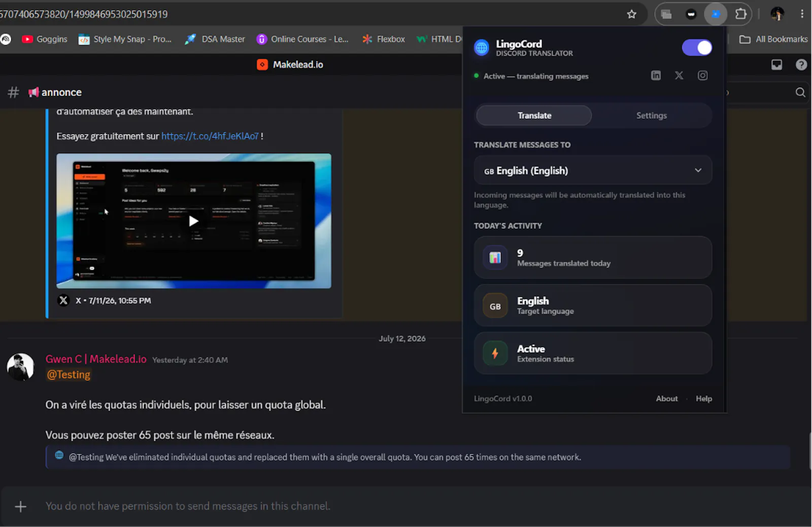Click the plus attachment button
The image size is (812, 527).
point(20,506)
